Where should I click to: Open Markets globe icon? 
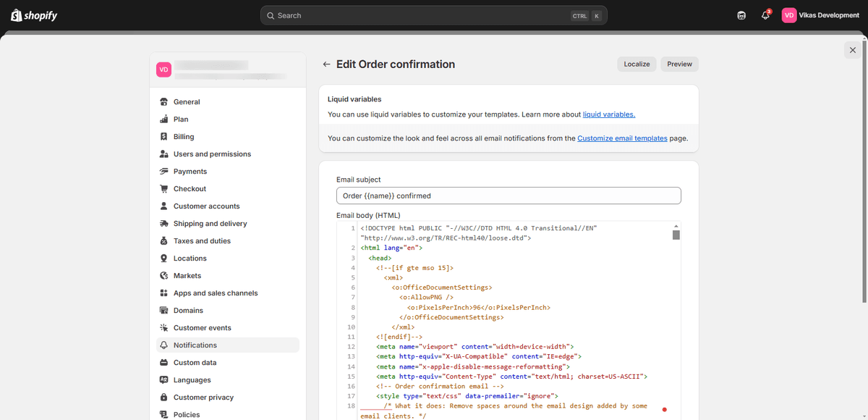point(164,276)
